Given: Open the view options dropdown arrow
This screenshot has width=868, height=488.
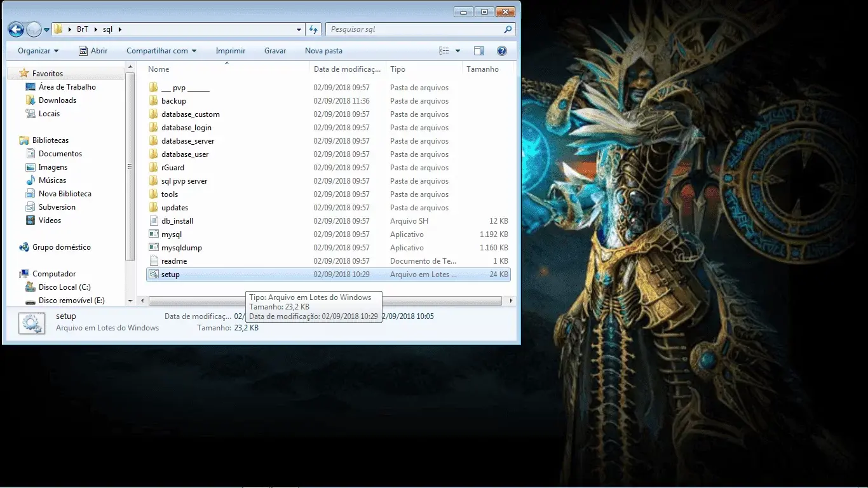Looking at the screenshot, I should coord(458,51).
